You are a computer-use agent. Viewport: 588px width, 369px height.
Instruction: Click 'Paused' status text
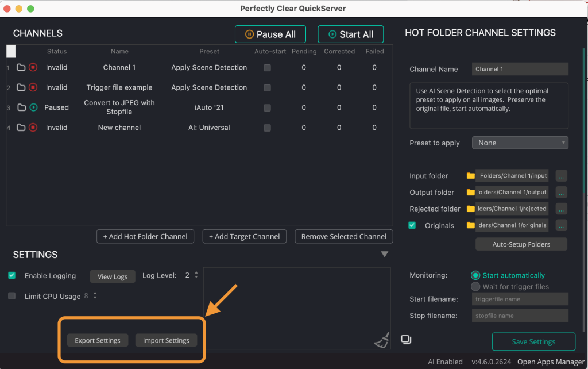pyautogui.click(x=57, y=107)
